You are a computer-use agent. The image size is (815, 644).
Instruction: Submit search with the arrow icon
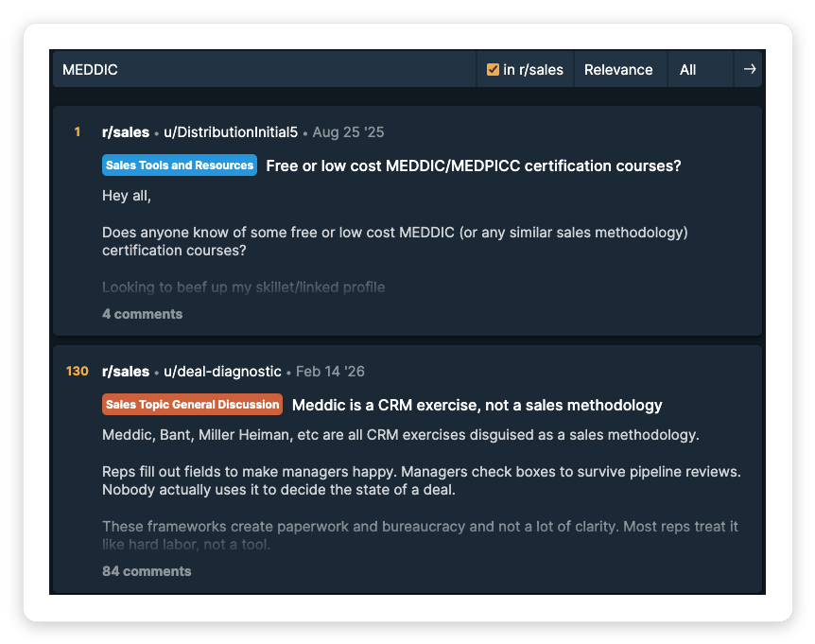click(749, 69)
